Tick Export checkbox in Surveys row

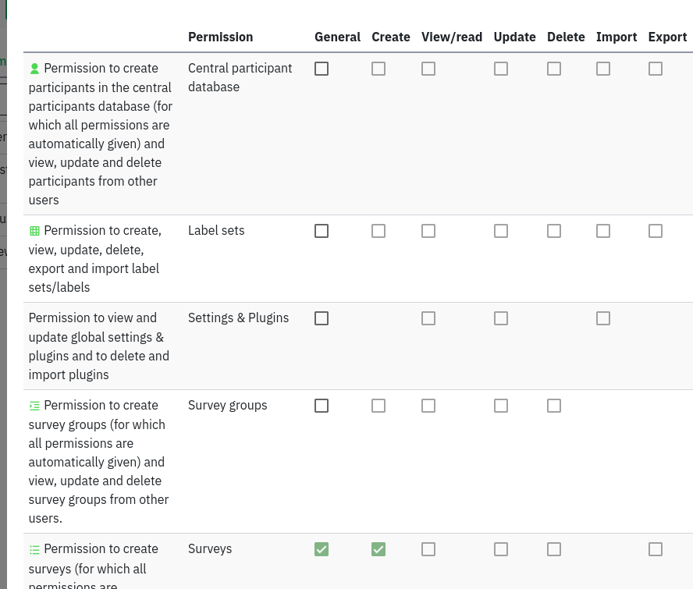tap(656, 549)
